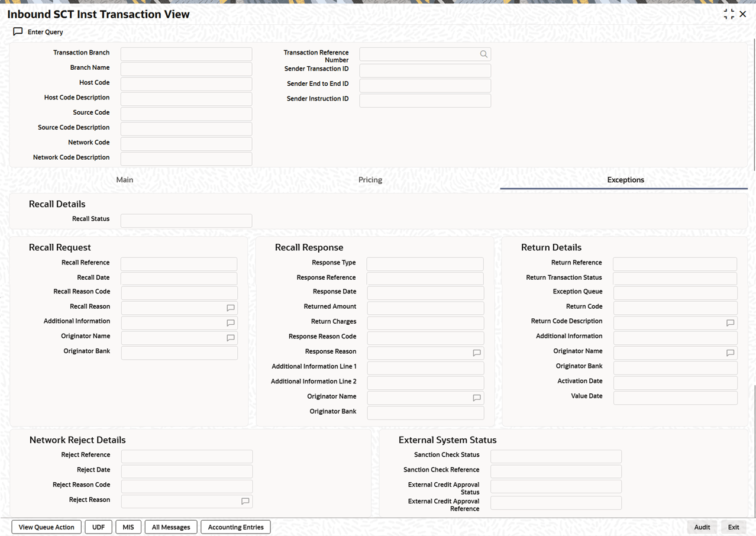Screen dimensions: 756x536
Task: Click the Response Date field
Action: [425, 293]
